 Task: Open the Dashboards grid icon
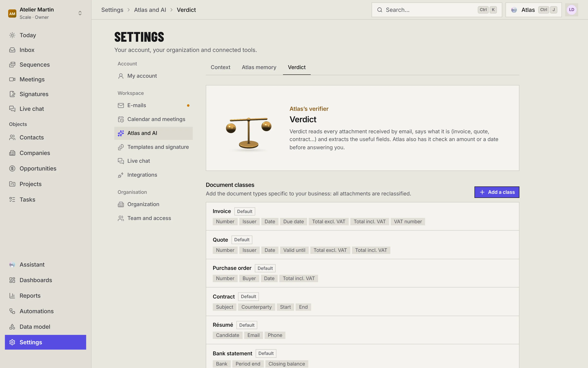click(x=12, y=280)
